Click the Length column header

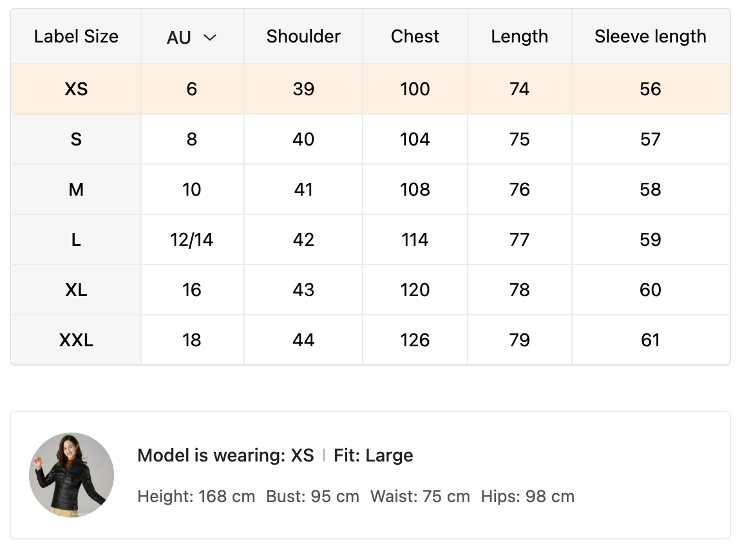point(519,36)
